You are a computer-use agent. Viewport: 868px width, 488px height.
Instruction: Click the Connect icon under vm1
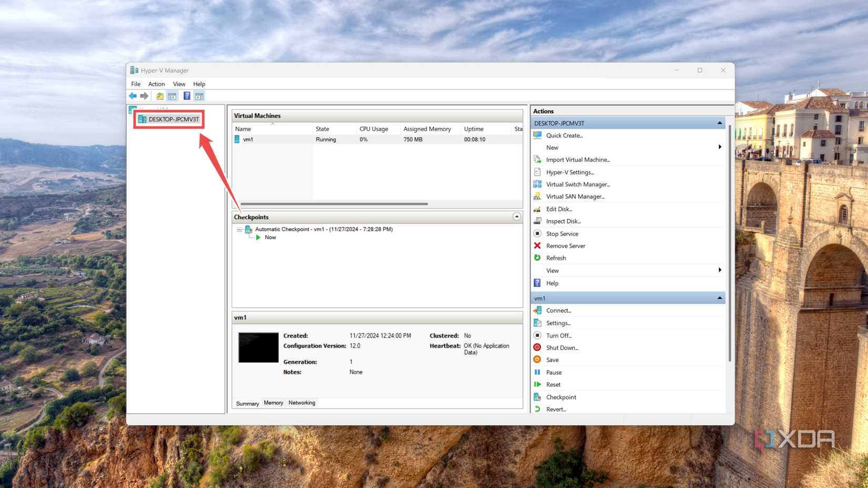click(x=537, y=310)
